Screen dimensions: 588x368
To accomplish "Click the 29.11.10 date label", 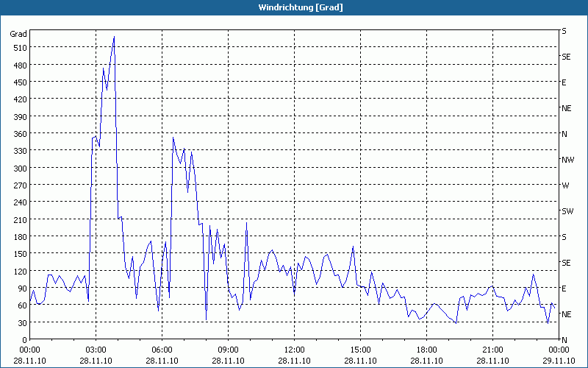I will click(x=559, y=361).
